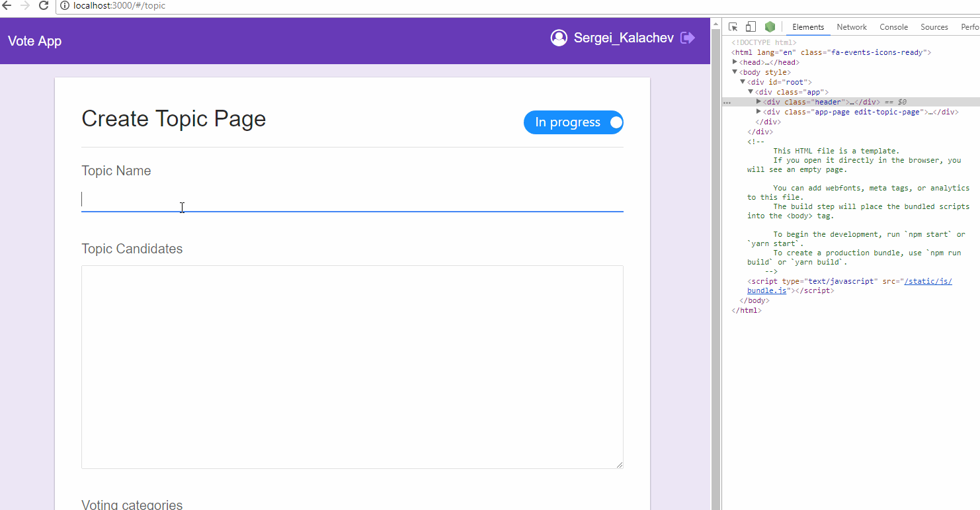Activate the DevTools element inspector icon
This screenshot has width=980, height=510.
click(x=733, y=27)
